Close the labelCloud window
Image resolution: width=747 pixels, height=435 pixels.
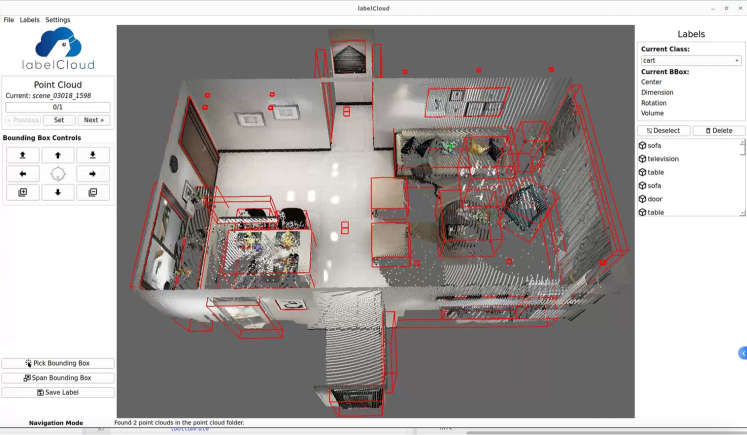pos(739,8)
